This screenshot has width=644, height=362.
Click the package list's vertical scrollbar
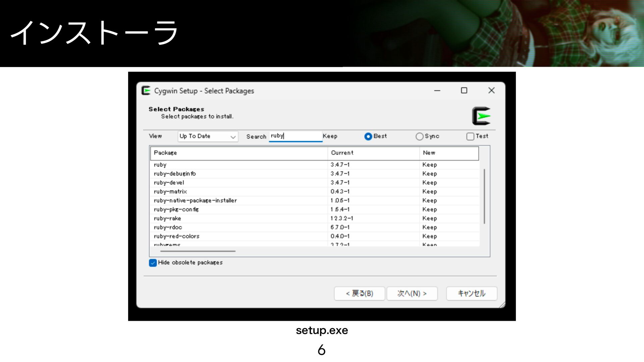(484, 196)
